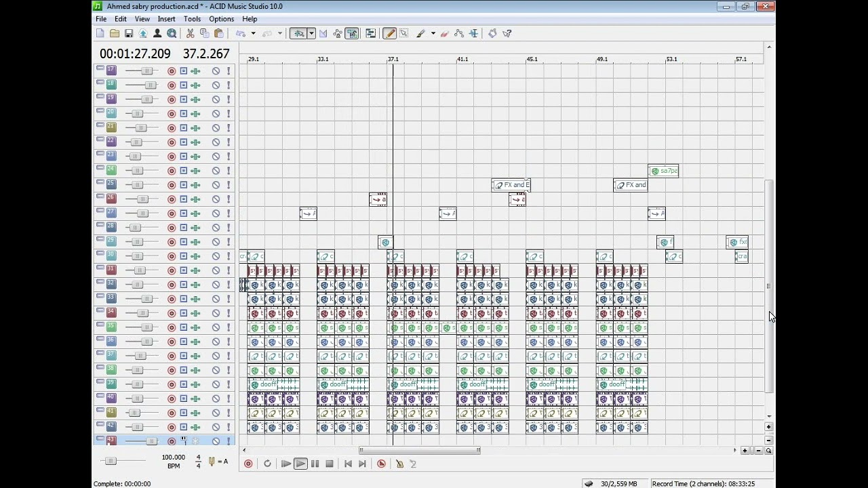Click the timeline ruler marker 45.1
This screenshot has height=488, width=868.
(x=532, y=59)
